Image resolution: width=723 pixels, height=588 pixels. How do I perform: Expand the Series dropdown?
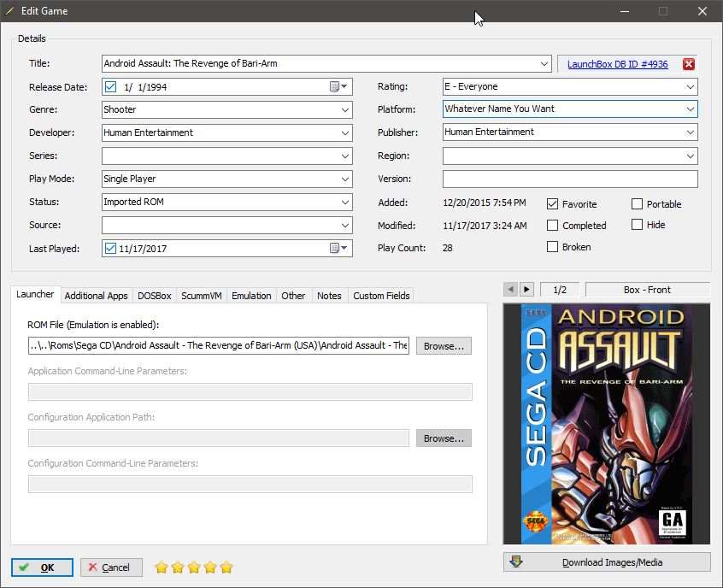click(x=345, y=156)
